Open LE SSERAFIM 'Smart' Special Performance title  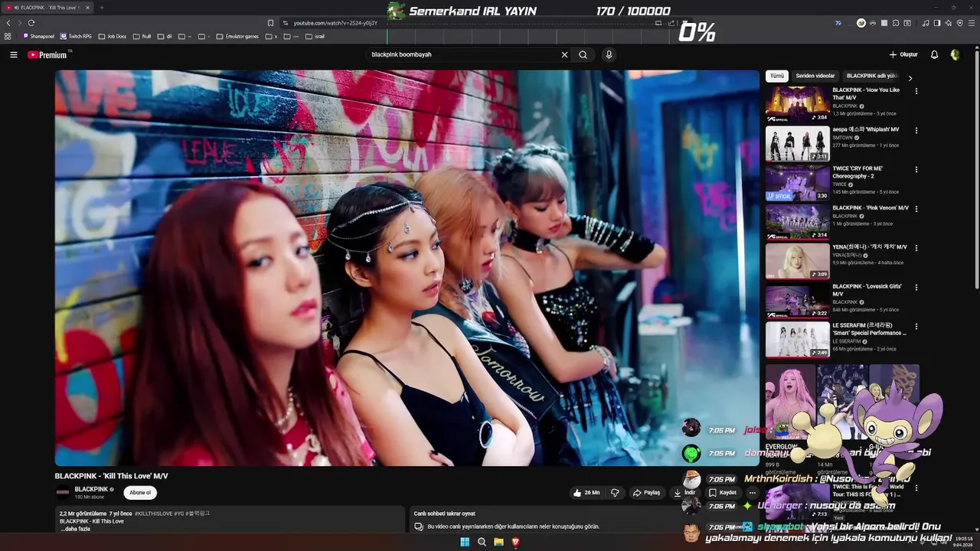870,329
